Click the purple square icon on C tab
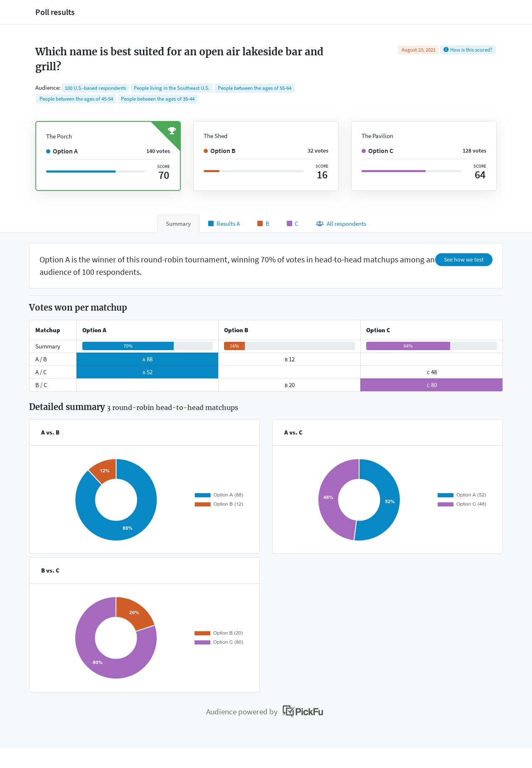The height and width of the screenshot is (768, 532). (289, 224)
